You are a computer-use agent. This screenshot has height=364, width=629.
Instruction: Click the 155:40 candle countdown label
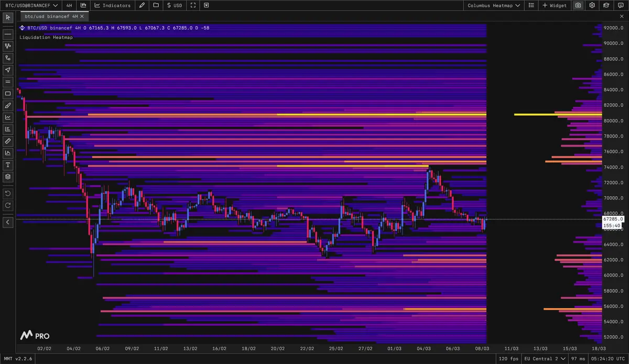tap(612, 226)
